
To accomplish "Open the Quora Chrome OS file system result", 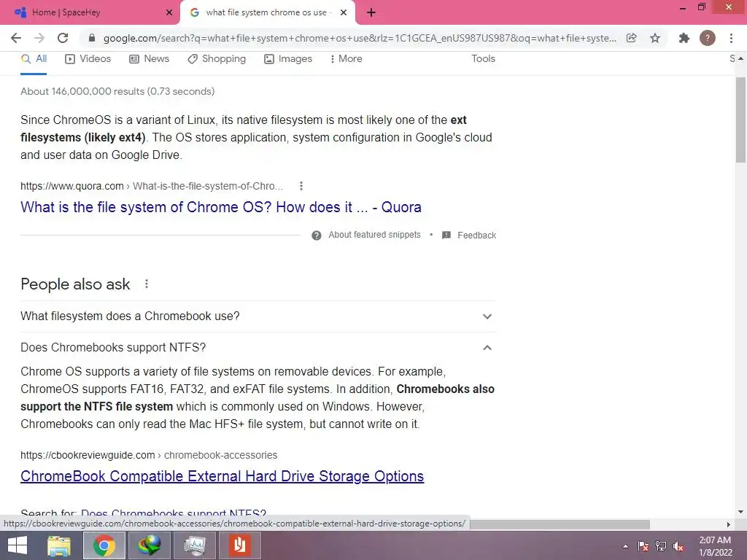I will (x=221, y=207).
